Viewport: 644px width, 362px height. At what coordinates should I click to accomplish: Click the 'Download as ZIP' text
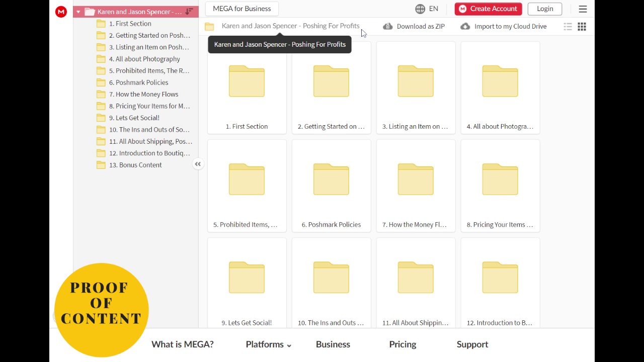coord(421,26)
